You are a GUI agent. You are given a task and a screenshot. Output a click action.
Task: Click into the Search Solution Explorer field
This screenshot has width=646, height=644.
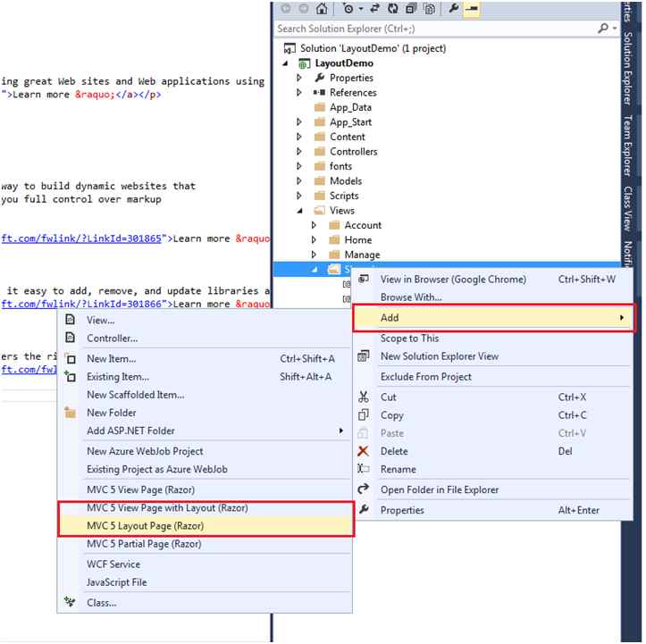pyautogui.click(x=436, y=29)
